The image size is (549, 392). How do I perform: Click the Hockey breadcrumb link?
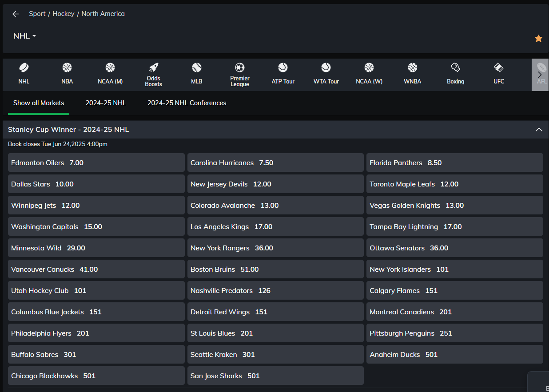click(x=64, y=14)
